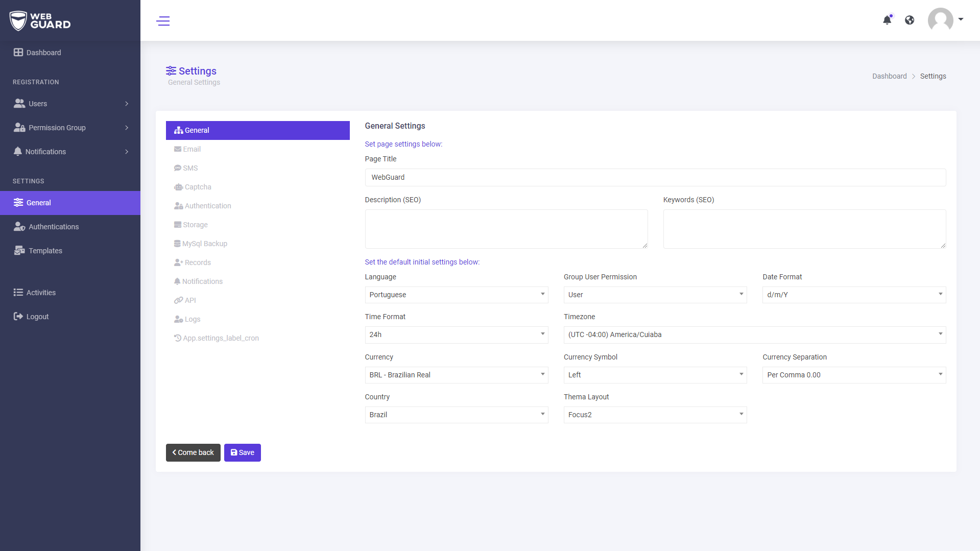Switch to the MySql Backup tab
This screenshot has height=551, width=980.
(x=204, y=244)
